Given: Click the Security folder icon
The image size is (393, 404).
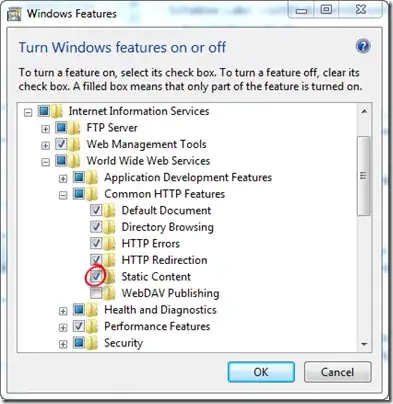Looking at the screenshot, I should click(92, 343).
